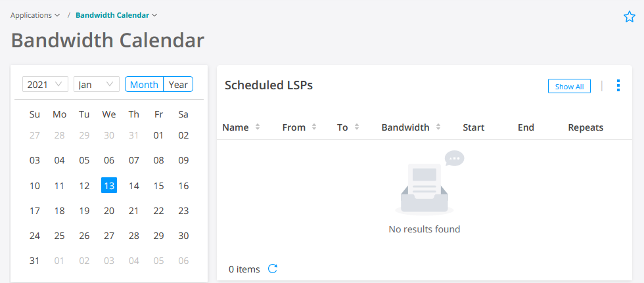Switch calendar to Month view

click(144, 85)
